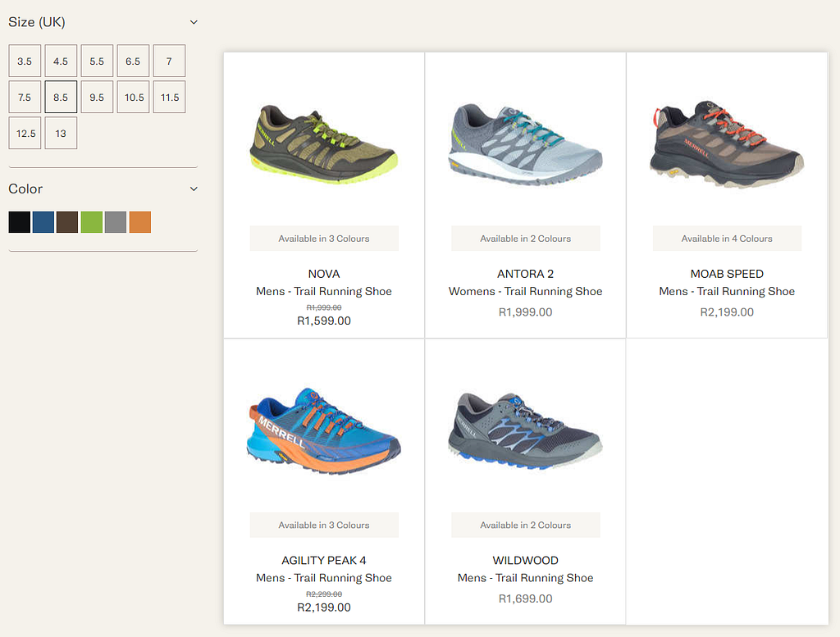
Task: Click Womens - Trail Running Shoe subtitle
Action: (525, 291)
